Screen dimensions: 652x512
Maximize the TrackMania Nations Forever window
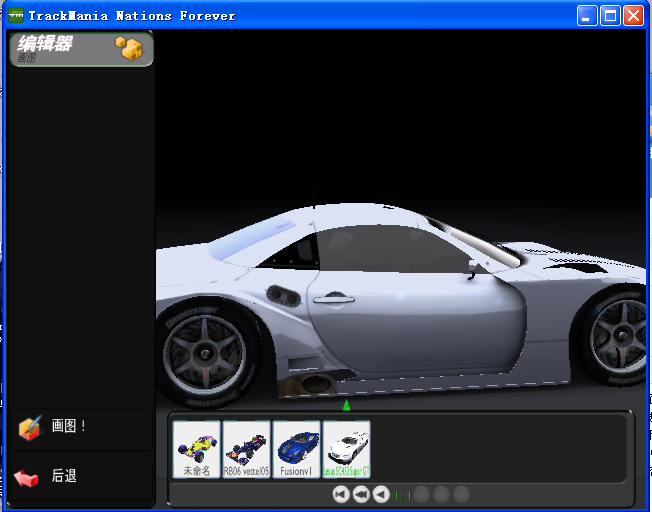click(x=610, y=16)
